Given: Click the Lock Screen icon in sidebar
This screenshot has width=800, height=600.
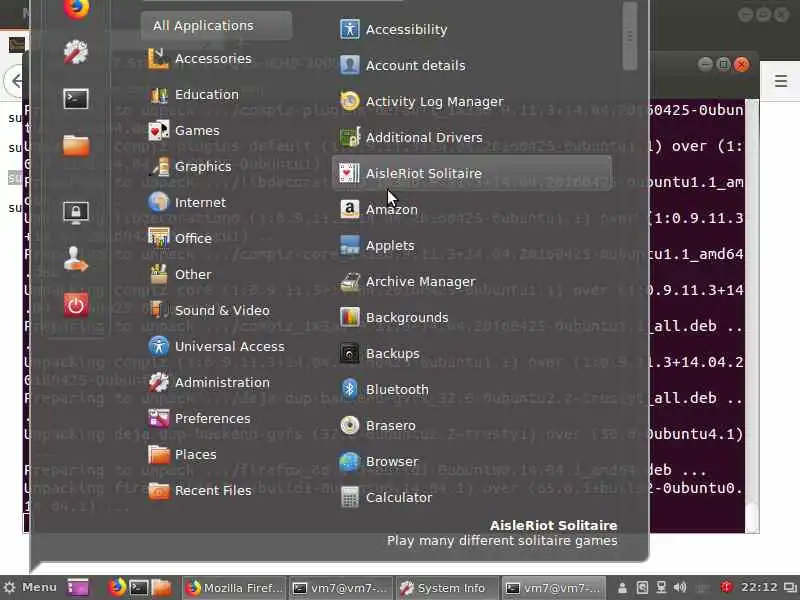Looking at the screenshot, I should [76, 212].
